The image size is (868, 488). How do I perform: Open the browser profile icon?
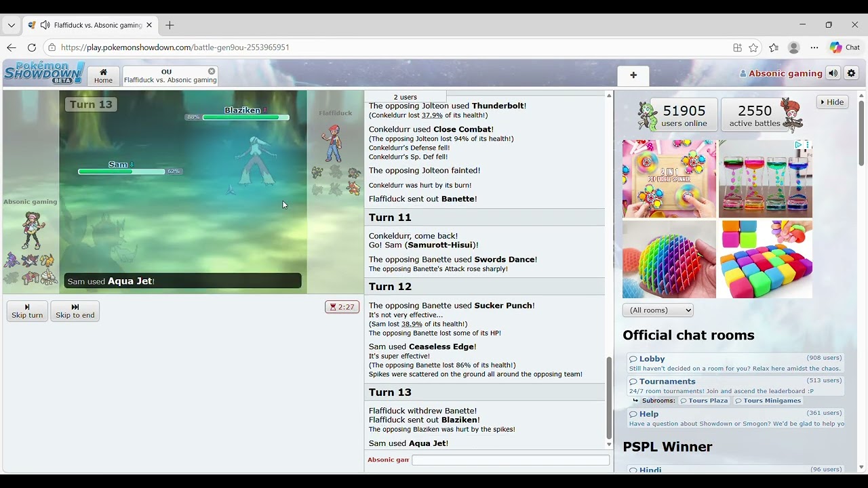(x=794, y=47)
